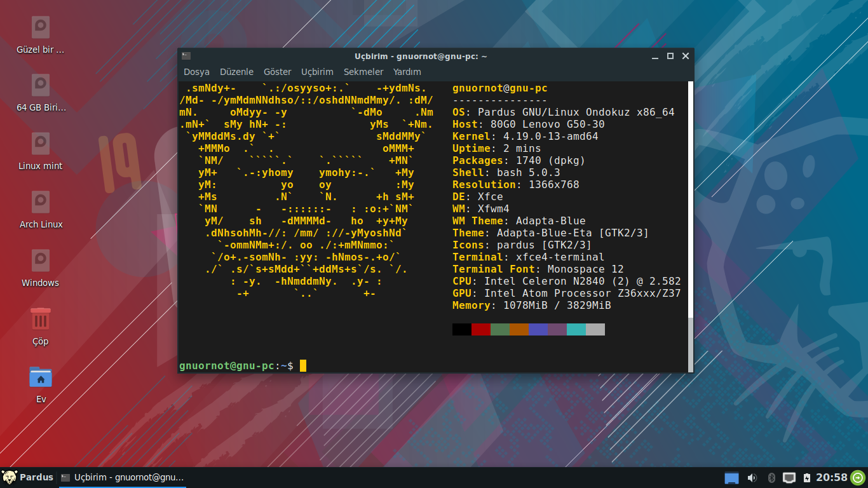Click the blue show-desktop icon in the panel
Viewport: 868px width, 488px height.
(732, 478)
